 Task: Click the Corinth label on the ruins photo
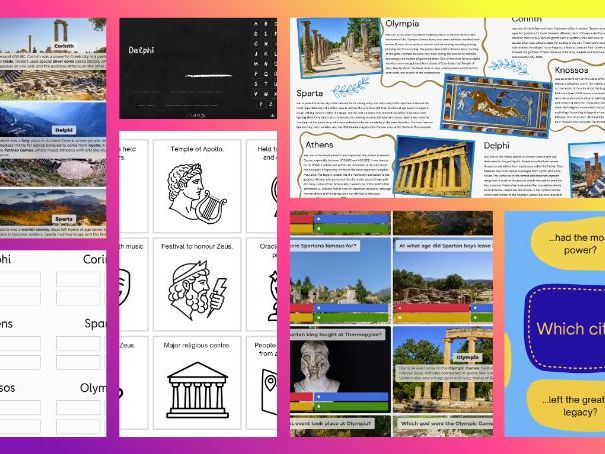point(64,46)
